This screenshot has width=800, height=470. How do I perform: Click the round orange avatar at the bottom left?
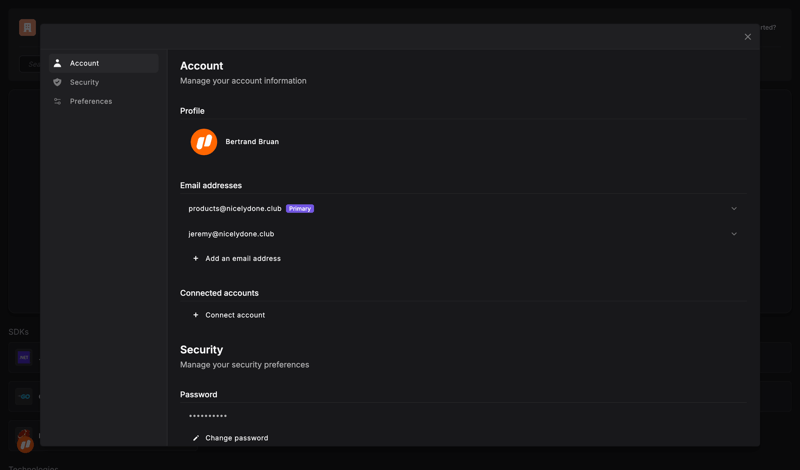25,444
